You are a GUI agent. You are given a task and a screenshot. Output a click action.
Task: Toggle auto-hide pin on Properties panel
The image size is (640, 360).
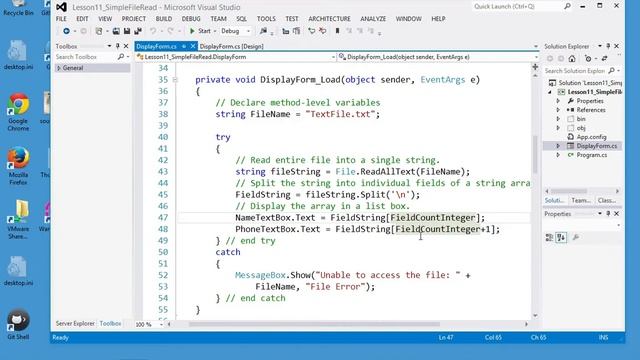608,214
